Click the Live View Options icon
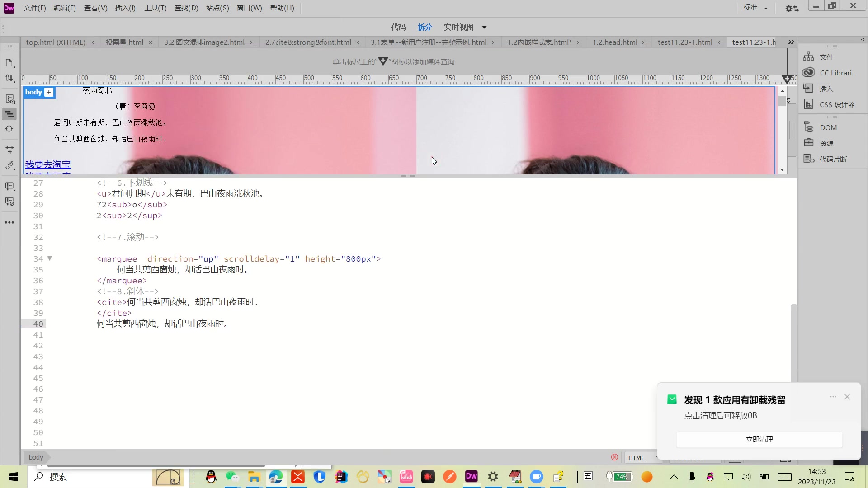Viewport: 868px width, 488px height. (x=9, y=99)
